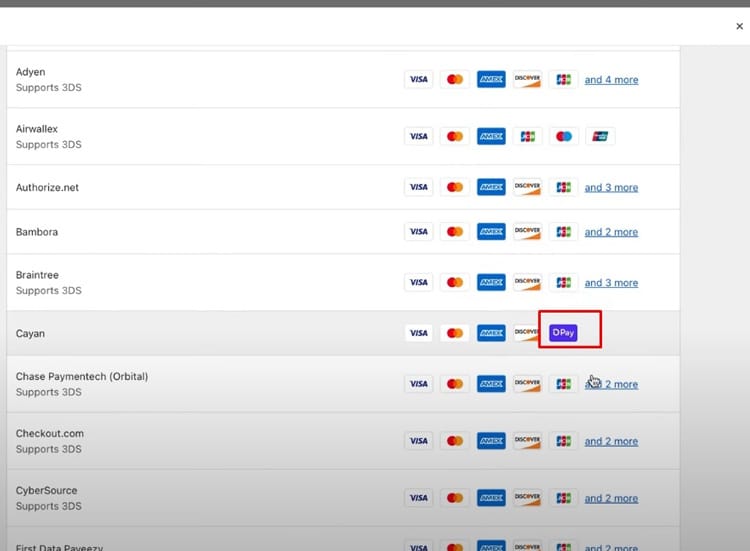Click the Visa icon in the Adyen row
750x551 pixels.
point(419,80)
